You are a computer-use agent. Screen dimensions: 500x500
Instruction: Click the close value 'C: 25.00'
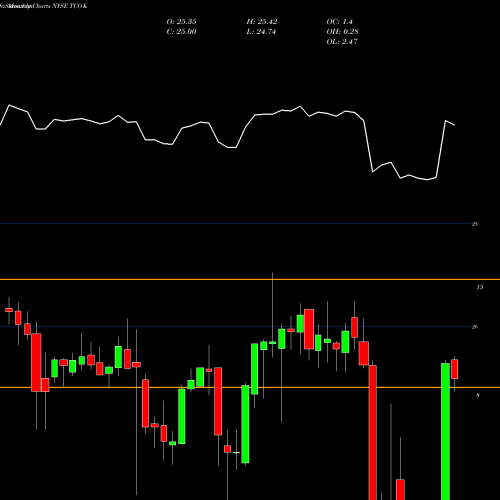pos(181,32)
